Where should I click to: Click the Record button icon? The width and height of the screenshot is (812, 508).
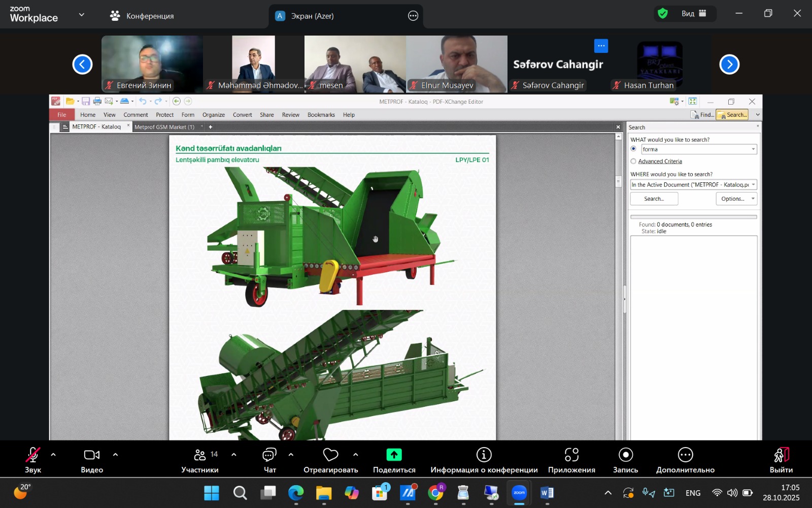click(625, 455)
